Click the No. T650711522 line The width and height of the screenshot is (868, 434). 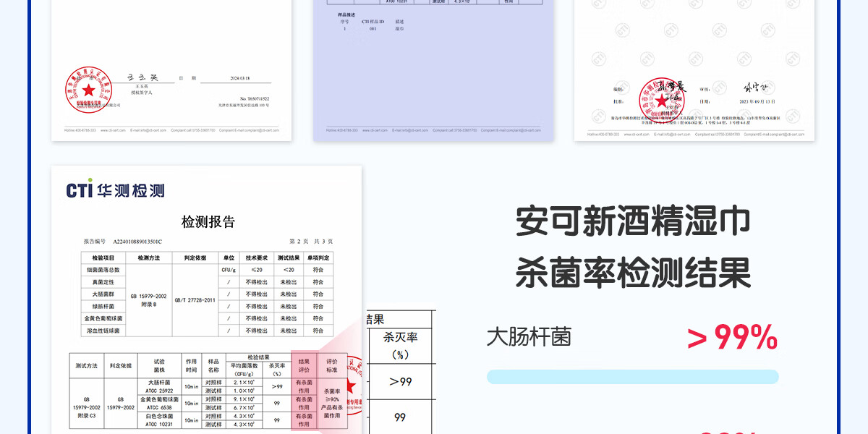[x=255, y=99]
